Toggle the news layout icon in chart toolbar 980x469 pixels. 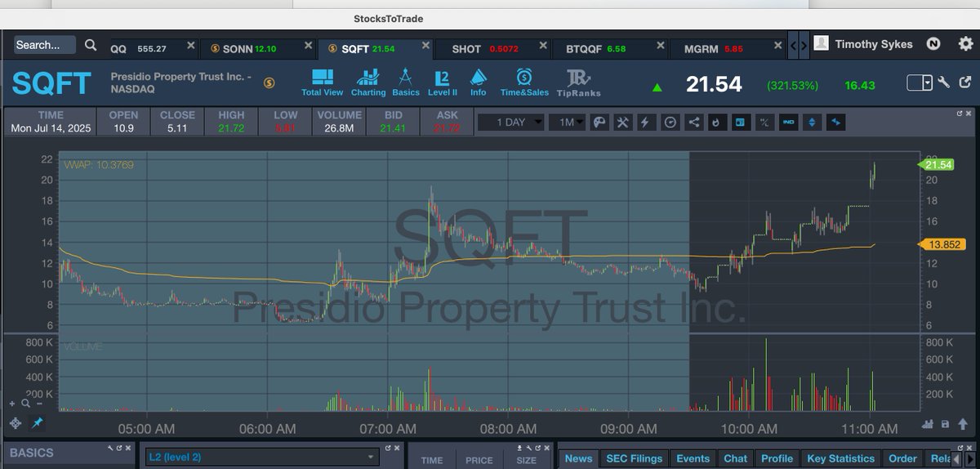(x=741, y=123)
